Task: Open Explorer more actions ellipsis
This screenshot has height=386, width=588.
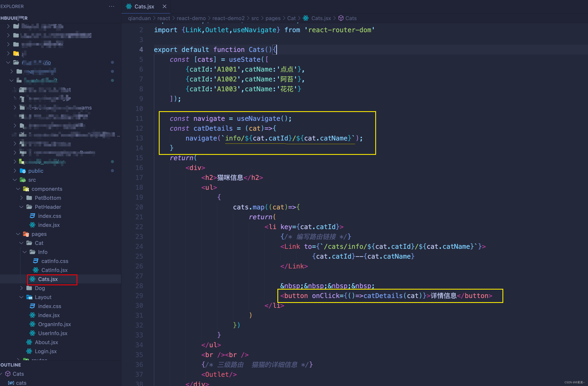Action: coord(111,6)
